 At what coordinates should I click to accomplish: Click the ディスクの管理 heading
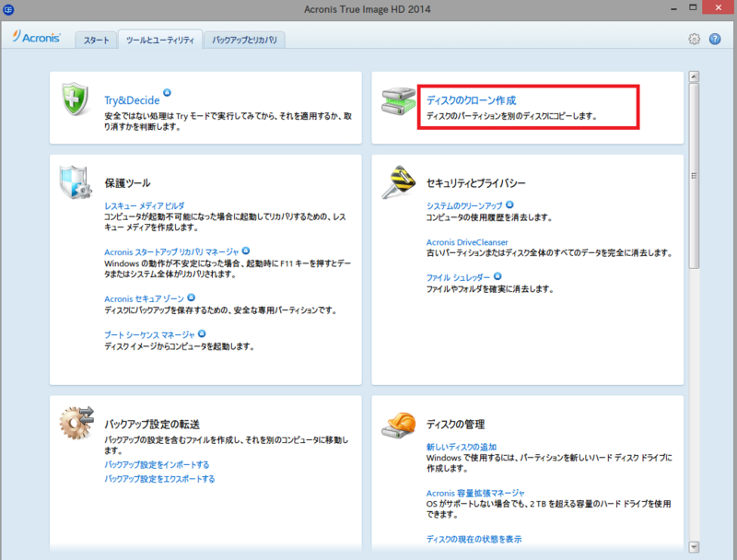point(455,425)
